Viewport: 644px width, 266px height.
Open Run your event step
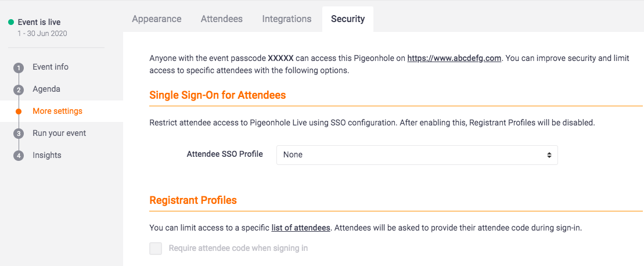(x=59, y=133)
